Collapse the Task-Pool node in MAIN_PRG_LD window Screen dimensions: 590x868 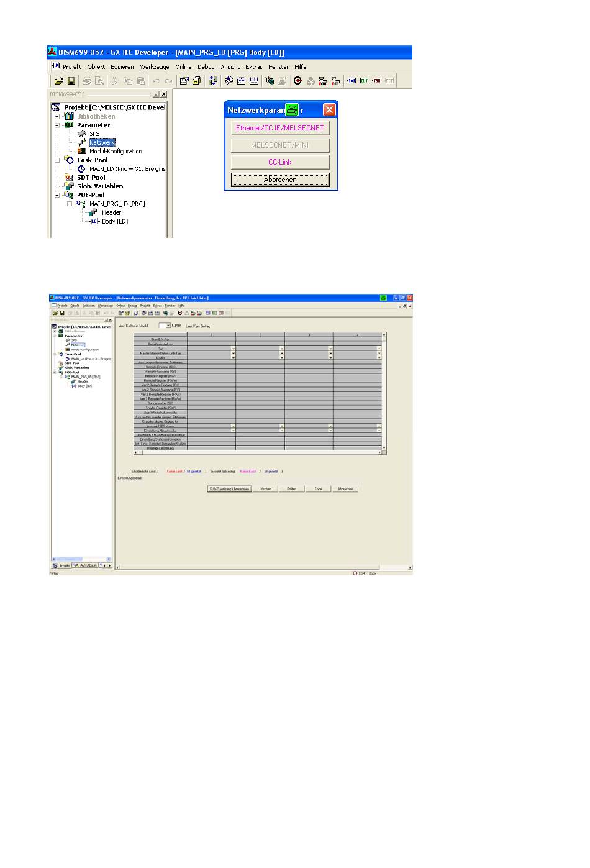57,160
